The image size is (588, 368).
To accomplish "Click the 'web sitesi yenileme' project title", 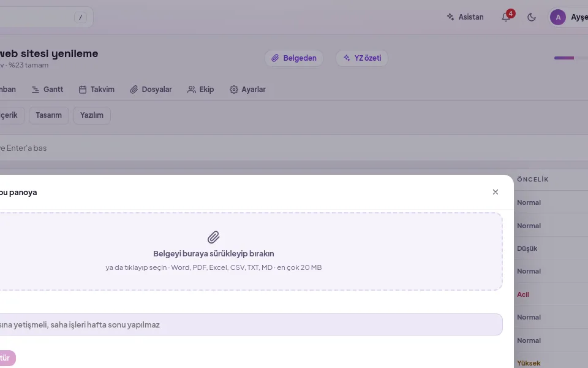I will 49,53.
